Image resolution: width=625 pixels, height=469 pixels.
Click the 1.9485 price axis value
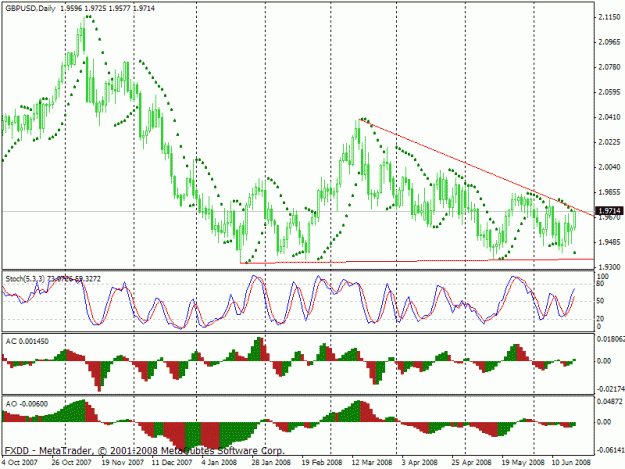(x=609, y=242)
